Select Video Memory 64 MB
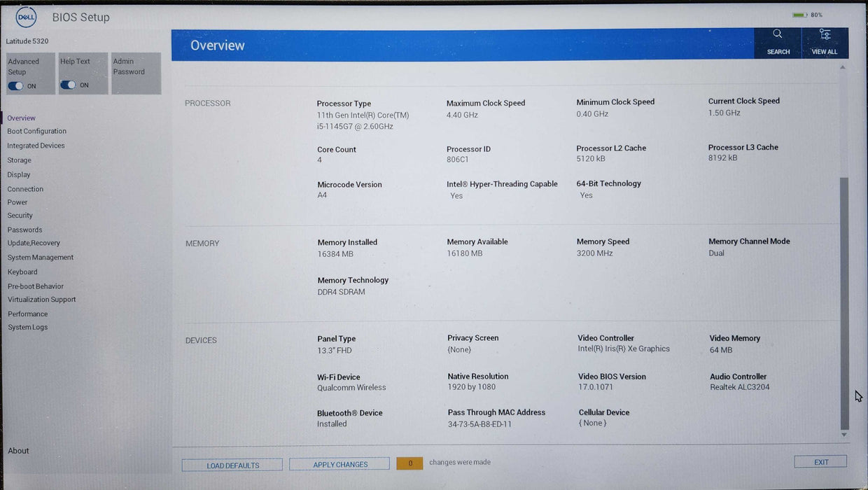 (x=721, y=350)
